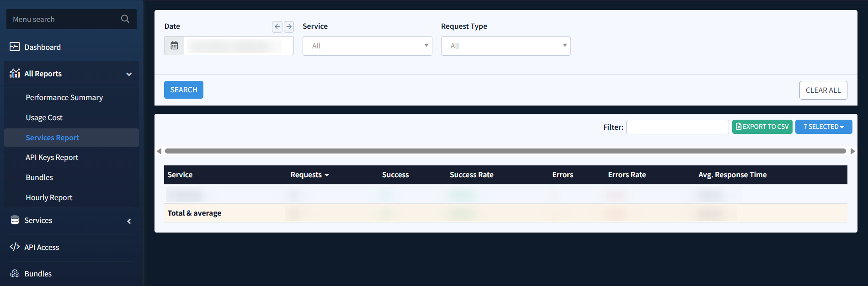The width and height of the screenshot is (868, 286).
Task: Click the horizontal table scrollbar
Action: 505,151
